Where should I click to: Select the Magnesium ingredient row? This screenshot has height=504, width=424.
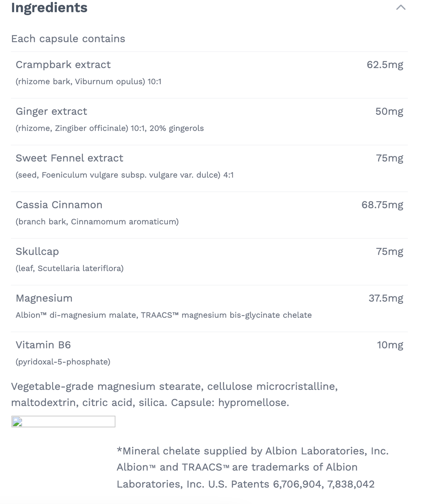(44, 298)
